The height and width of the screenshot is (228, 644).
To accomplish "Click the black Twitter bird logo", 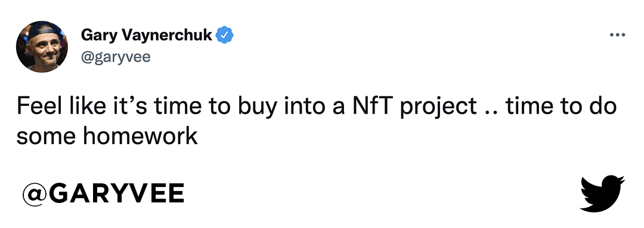I will point(602,193).
